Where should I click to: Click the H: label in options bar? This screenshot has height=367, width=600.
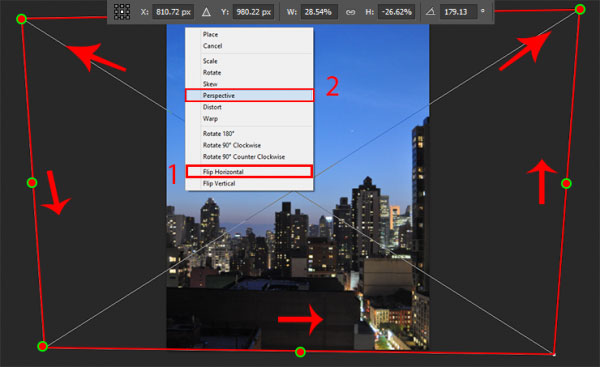[x=369, y=12]
